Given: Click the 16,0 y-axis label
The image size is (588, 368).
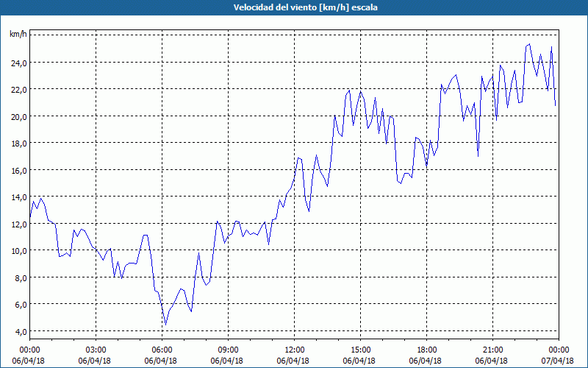Looking at the screenshot, I should (19, 171).
